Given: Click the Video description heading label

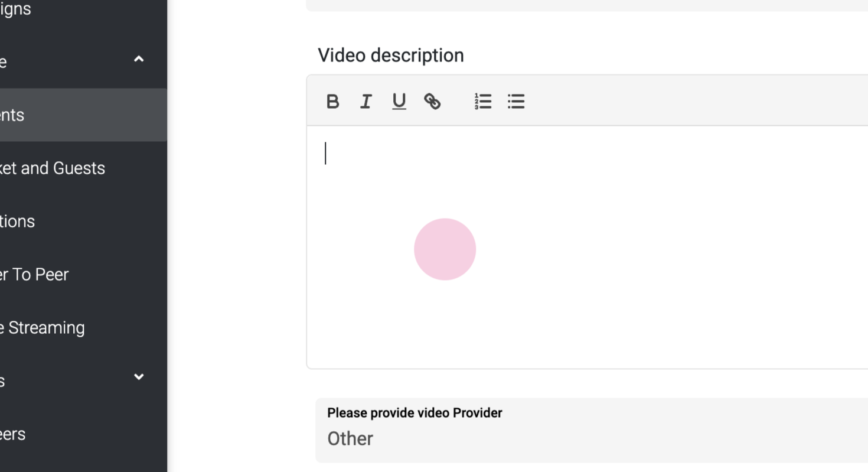Looking at the screenshot, I should [x=391, y=56].
